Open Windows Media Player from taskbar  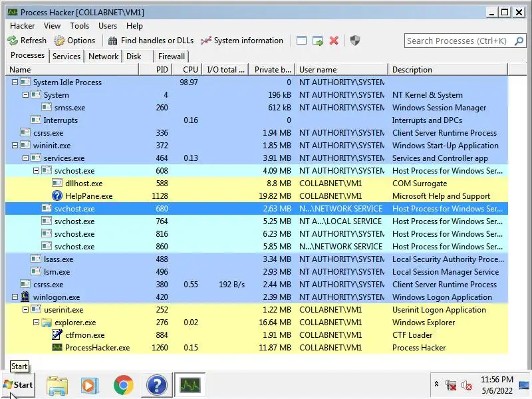coord(90,386)
